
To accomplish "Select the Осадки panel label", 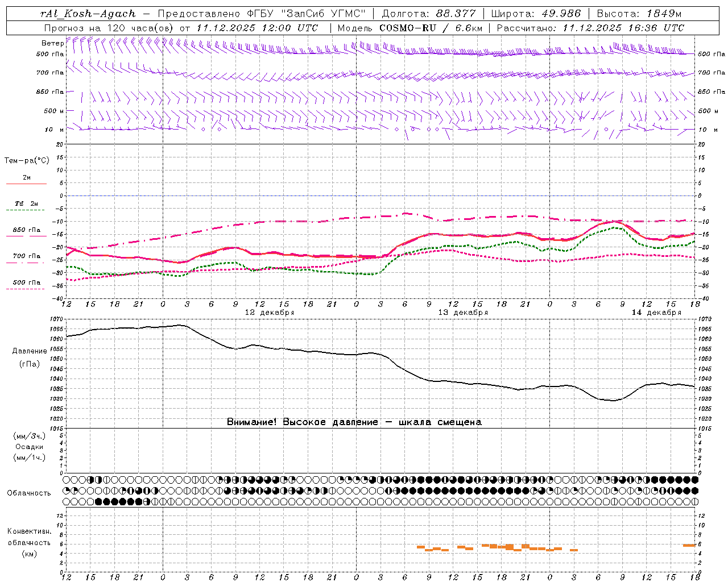I will coord(30,447).
